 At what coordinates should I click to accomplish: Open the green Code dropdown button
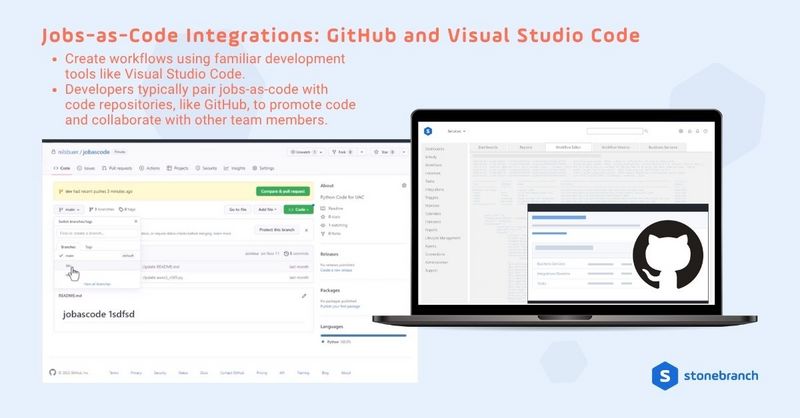tap(298, 209)
